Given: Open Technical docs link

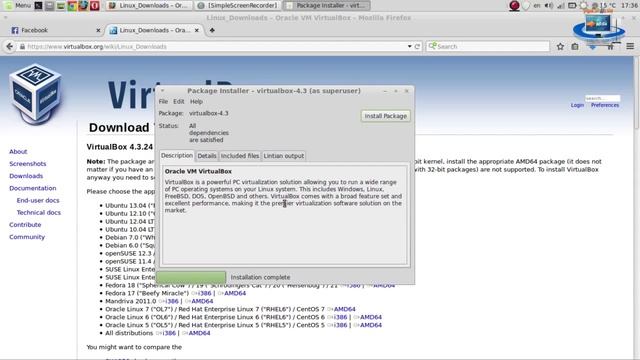Looking at the screenshot, I should click(39, 213).
